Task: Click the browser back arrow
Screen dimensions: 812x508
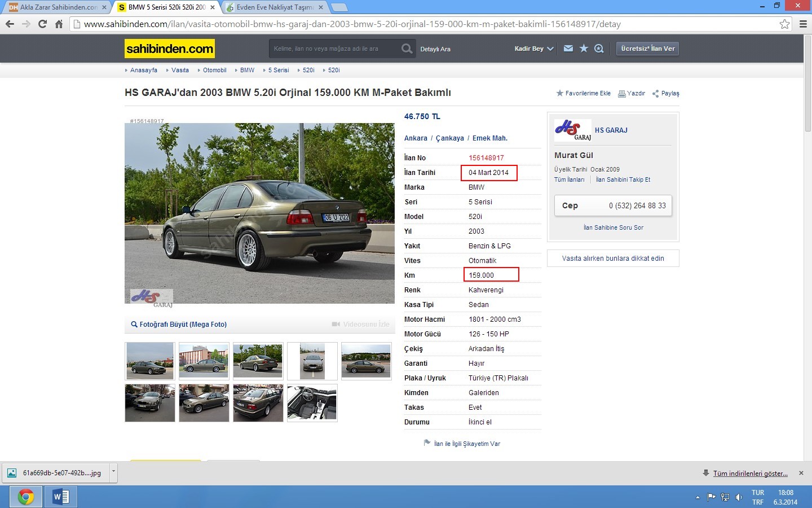Action: (x=10, y=24)
